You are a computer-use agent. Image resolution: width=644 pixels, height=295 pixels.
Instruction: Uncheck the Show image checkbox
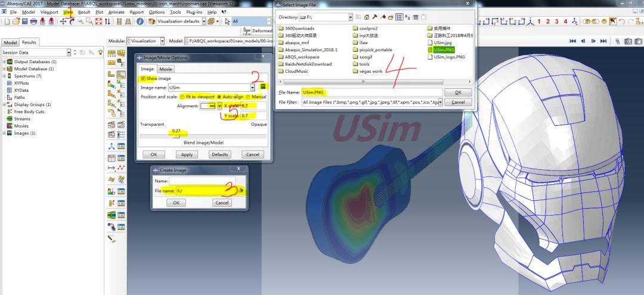[143, 78]
